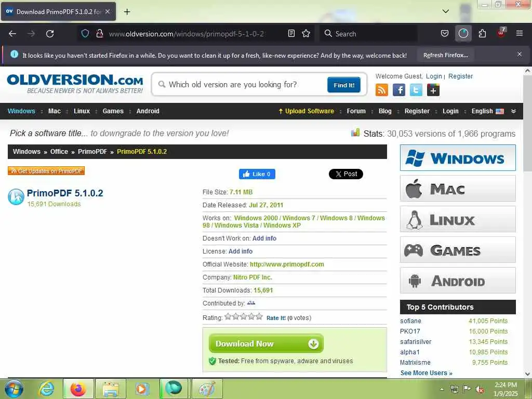Open the Pocket save icon
532x399 pixels.
445,33
